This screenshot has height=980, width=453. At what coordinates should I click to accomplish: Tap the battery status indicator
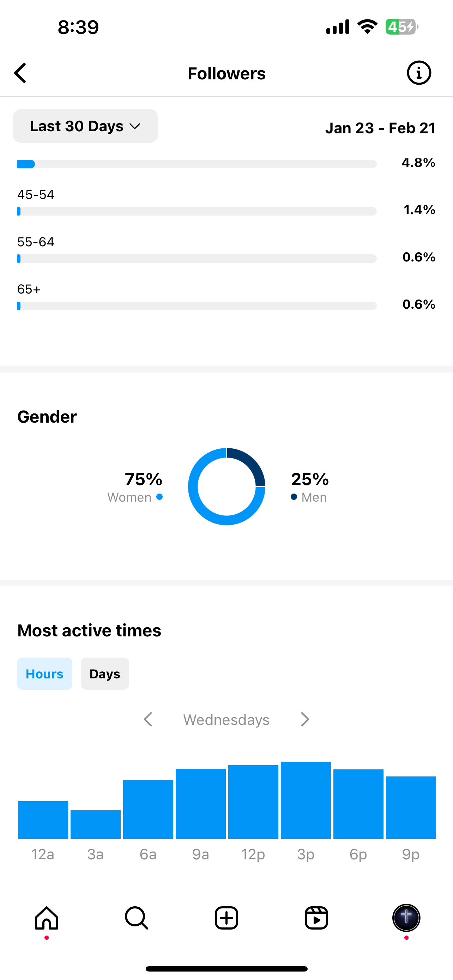tap(401, 27)
